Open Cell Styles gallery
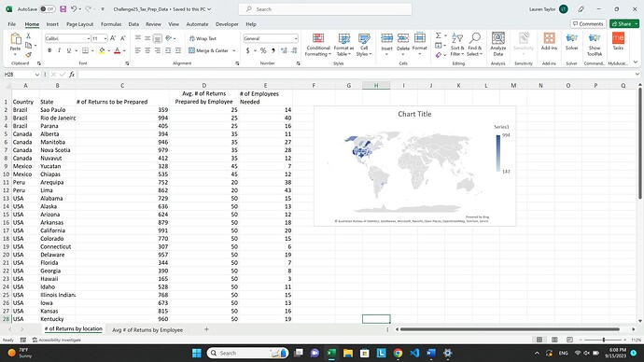Viewport: 644px width, 362px height. point(364,45)
